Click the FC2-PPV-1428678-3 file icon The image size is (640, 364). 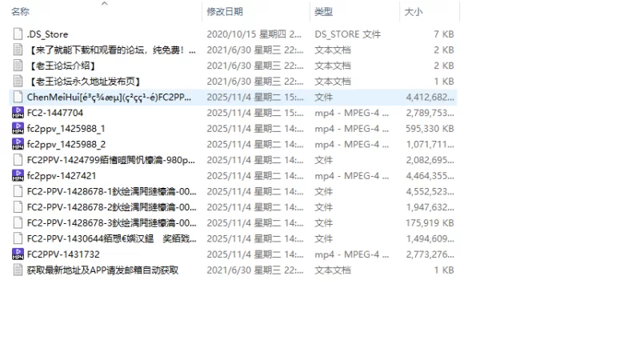(x=18, y=223)
